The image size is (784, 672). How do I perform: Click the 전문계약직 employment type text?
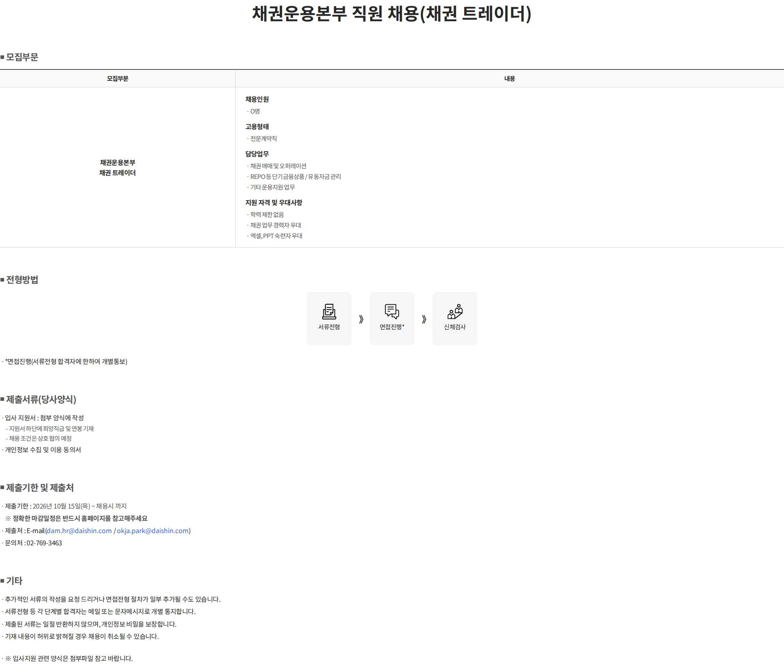[x=263, y=138]
